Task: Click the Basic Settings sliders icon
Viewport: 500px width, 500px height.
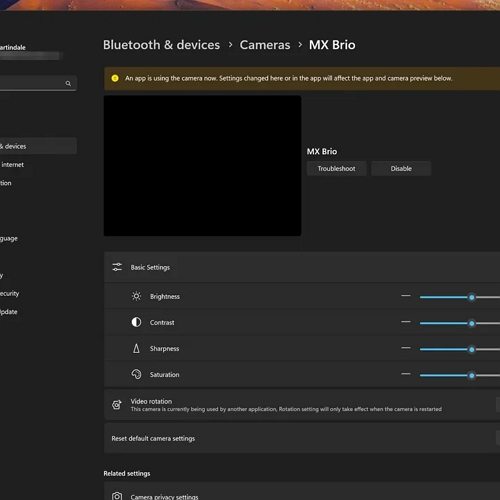Action: pos(117,267)
